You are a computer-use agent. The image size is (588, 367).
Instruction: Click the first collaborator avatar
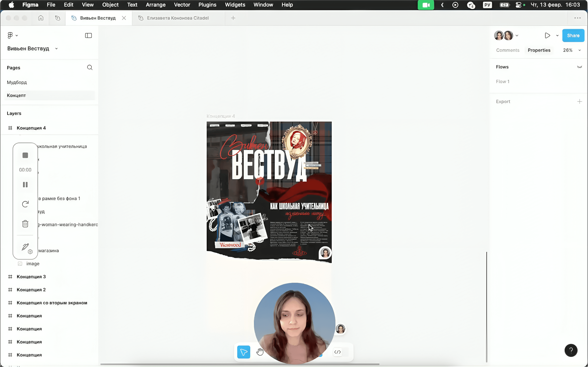(498, 35)
